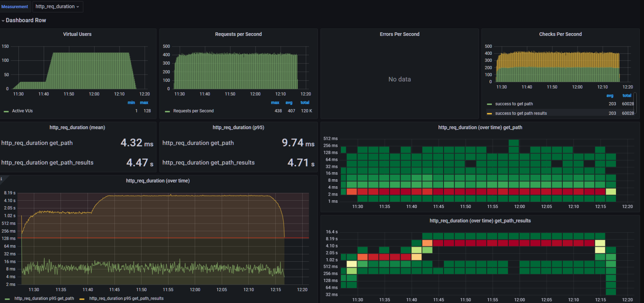Click the yellow 'success to get path results' swatch

click(489, 113)
